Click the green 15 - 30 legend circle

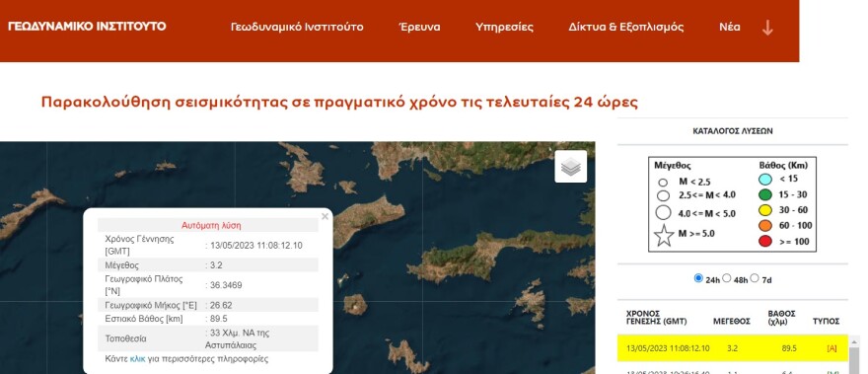pos(765,194)
